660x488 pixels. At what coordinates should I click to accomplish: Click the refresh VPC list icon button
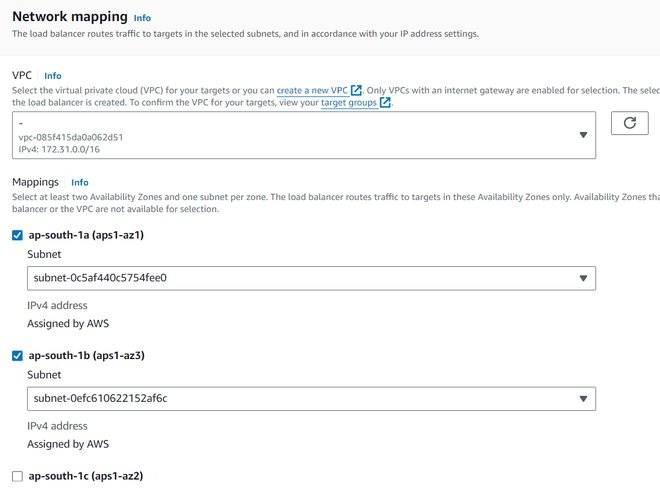pyautogui.click(x=629, y=123)
